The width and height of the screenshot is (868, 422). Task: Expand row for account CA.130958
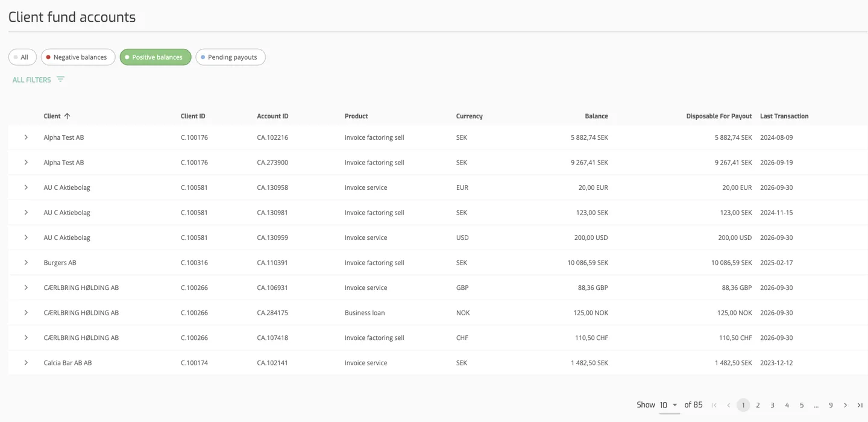point(26,187)
